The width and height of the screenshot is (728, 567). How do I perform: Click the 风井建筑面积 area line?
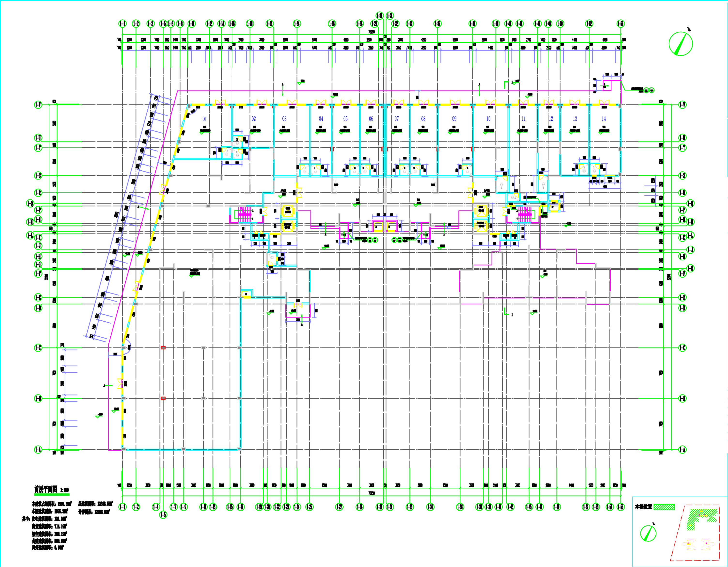click(47, 548)
